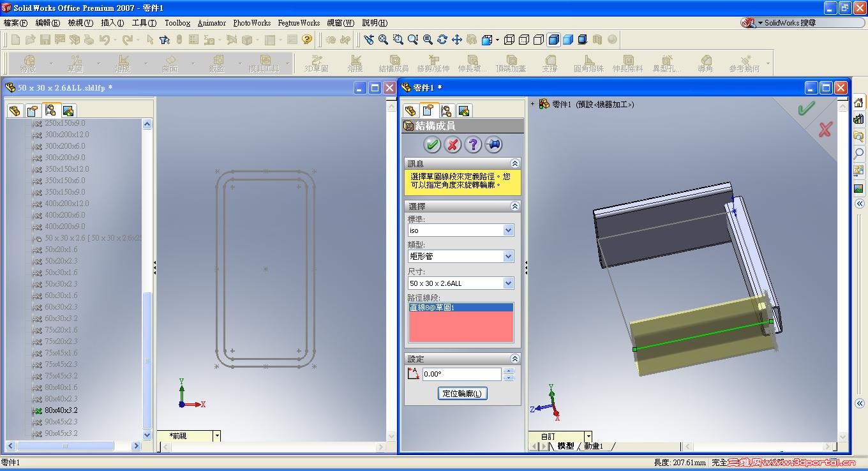
Task: Click the Previous View icon
Action: [369, 40]
